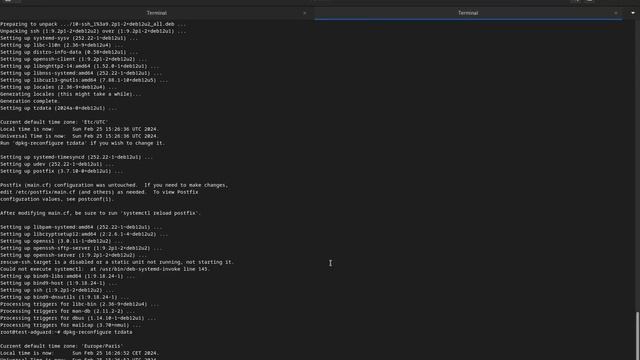The width and height of the screenshot is (640, 360).
Task: Click 'Setting up distro-info-data' line
Action: pyautogui.click(x=69, y=52)
